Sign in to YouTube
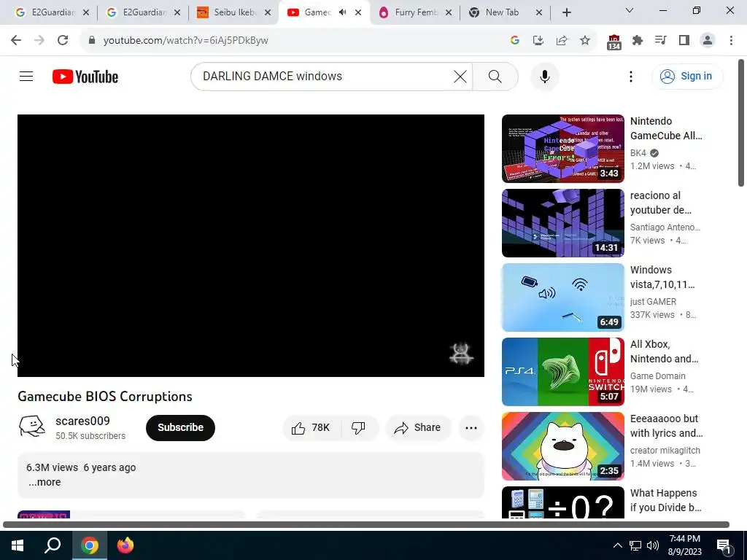This screenshot has width=747, height=560. click(687, 76)
